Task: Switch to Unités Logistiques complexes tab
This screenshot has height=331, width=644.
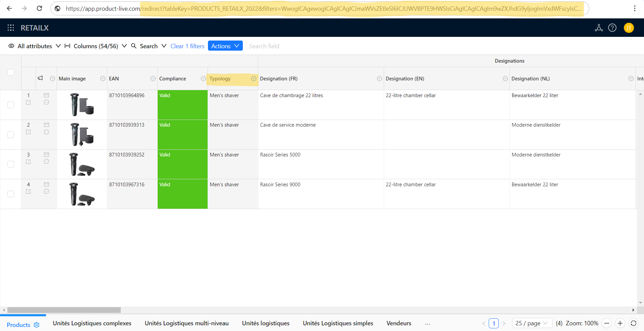Action: [92, 323]
